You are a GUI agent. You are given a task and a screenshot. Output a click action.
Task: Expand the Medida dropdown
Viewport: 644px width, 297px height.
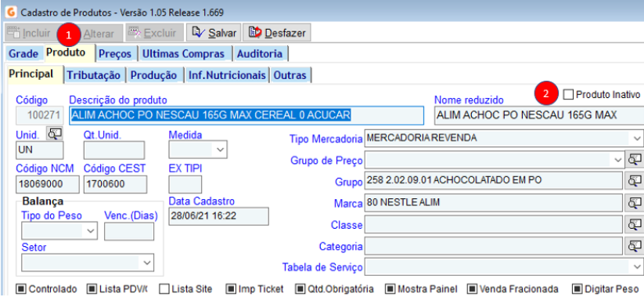[x=220, y=150]
